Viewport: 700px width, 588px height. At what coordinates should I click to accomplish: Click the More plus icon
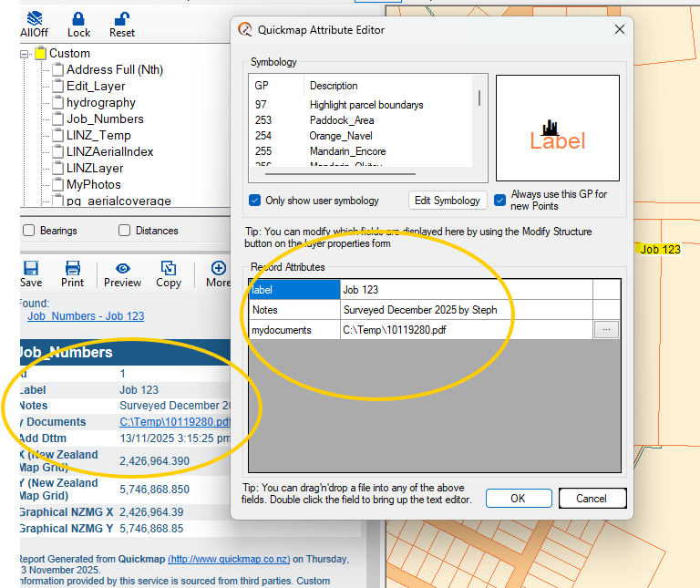click(x=218, y=268)
